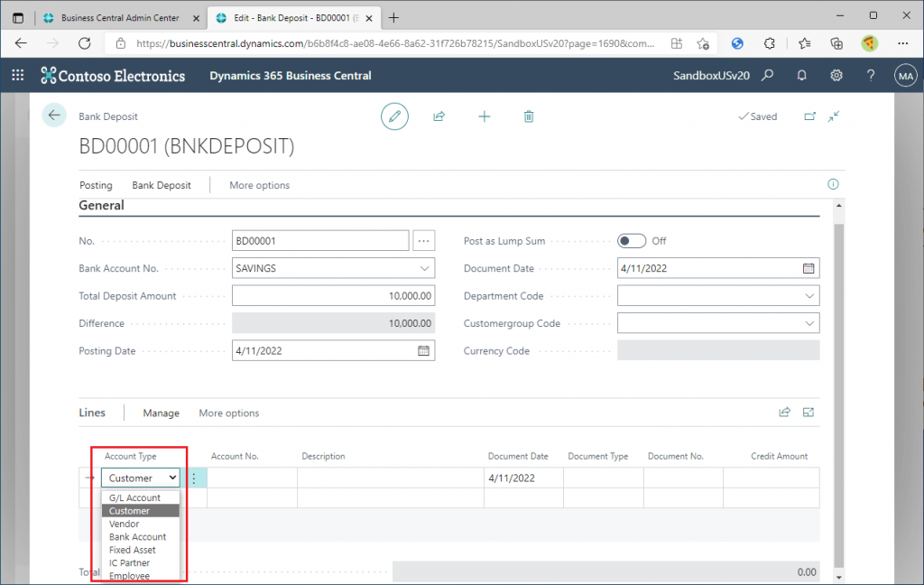The image size is (924, 585).
Task: Open a new browser tab
Action: (x=393, y=18)
